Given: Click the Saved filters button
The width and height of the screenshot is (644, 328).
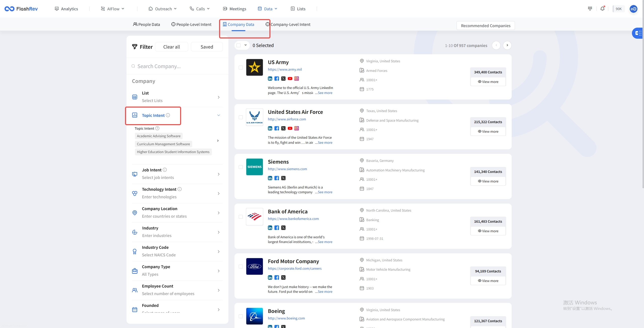Looking at the screenshot, I should click(207, 47).
